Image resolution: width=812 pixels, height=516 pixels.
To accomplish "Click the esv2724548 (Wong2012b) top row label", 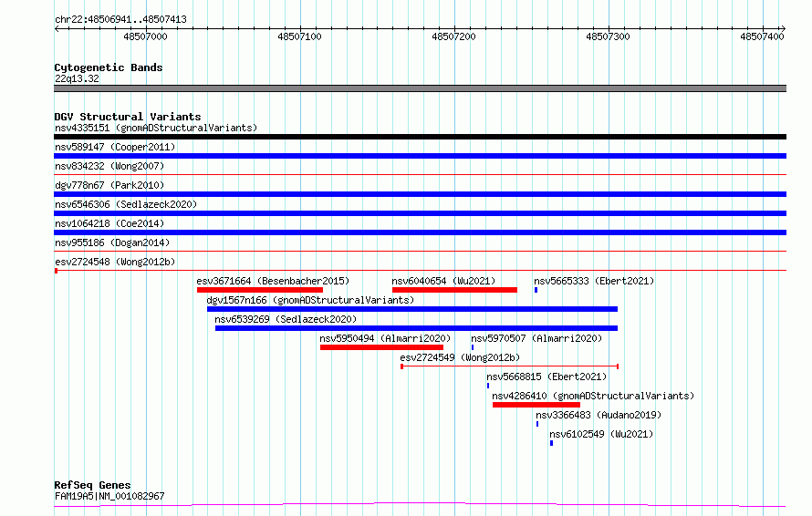I will tap(115, 262).
